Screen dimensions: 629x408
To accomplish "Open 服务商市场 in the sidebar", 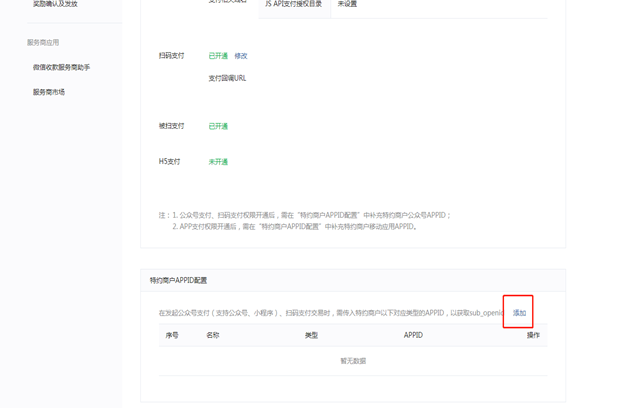I will point(49,92).
